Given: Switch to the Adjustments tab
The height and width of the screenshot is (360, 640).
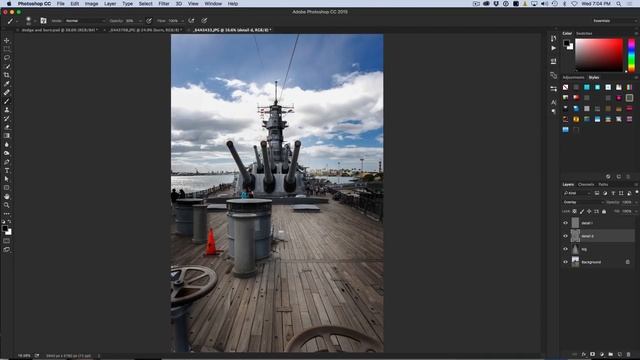Looking at the screenshot, I should pyautogui.click(x=573, y=78).
